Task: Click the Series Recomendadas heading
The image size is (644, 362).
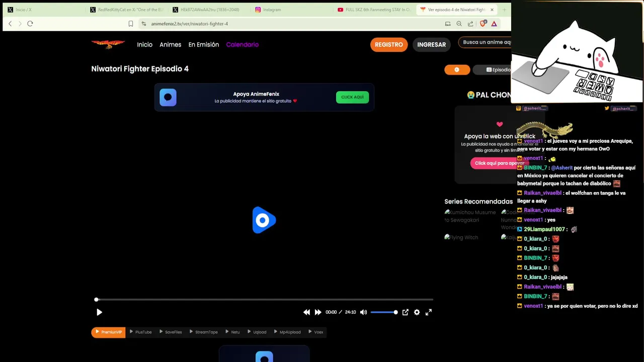Action: [478, 202]
